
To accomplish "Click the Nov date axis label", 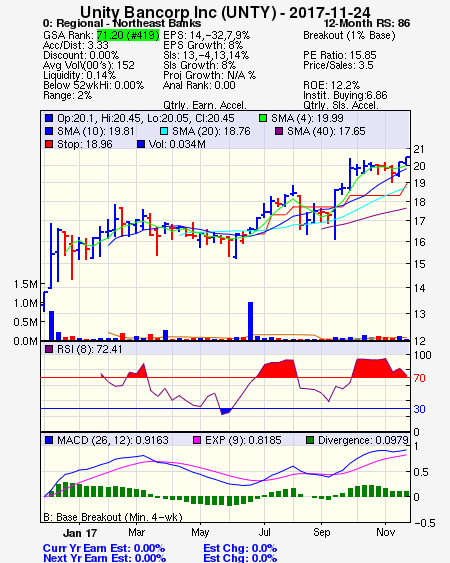I will pyautogui.click(x=385, y=532).
